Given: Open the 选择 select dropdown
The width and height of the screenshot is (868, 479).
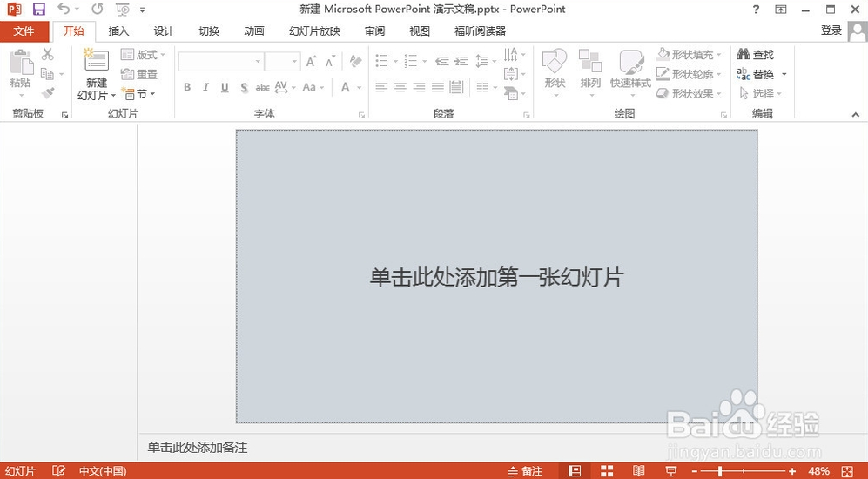Looking at the screenshot, I should [761, 93].
